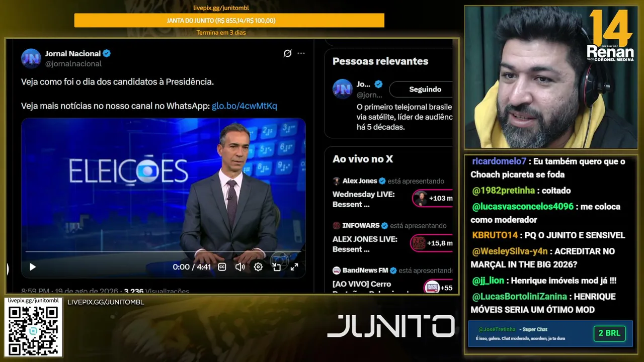Viewport: 644px width, 362px height.
Task: Click the @JoséTretinha Super Chat name
Action: 497,329
